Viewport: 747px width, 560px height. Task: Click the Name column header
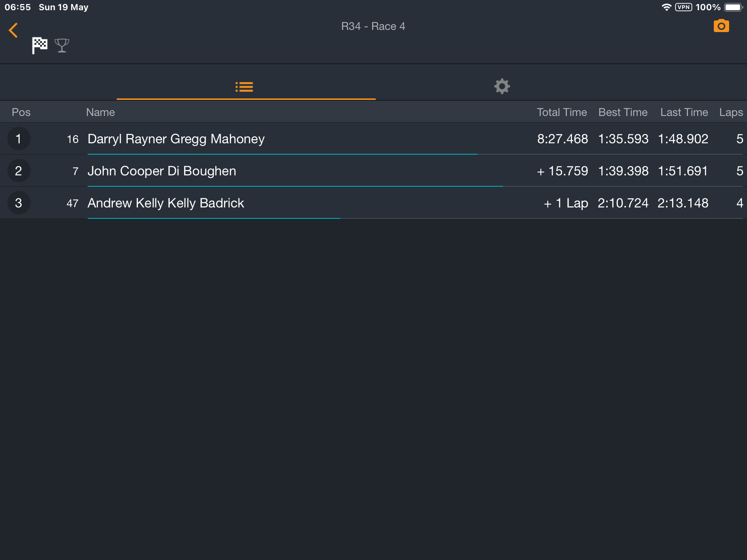pos(100,112)
